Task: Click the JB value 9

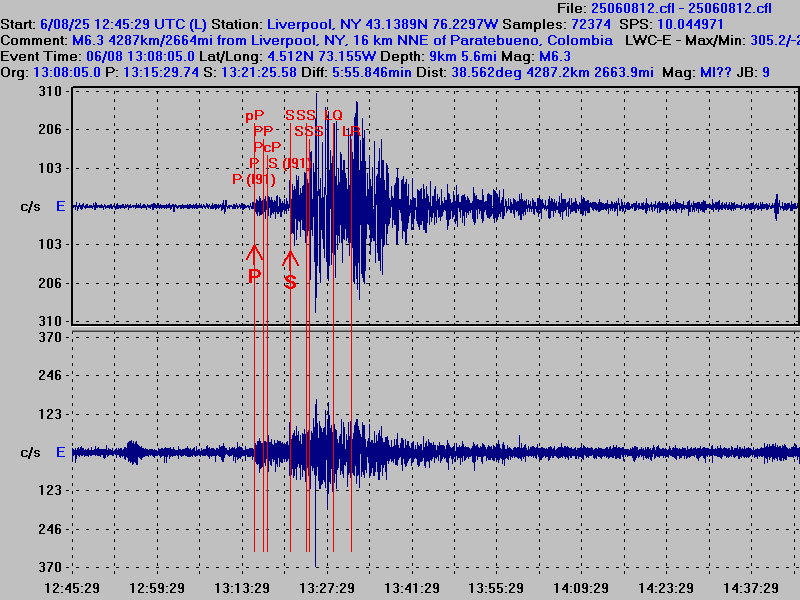Action: pos(766,72)
